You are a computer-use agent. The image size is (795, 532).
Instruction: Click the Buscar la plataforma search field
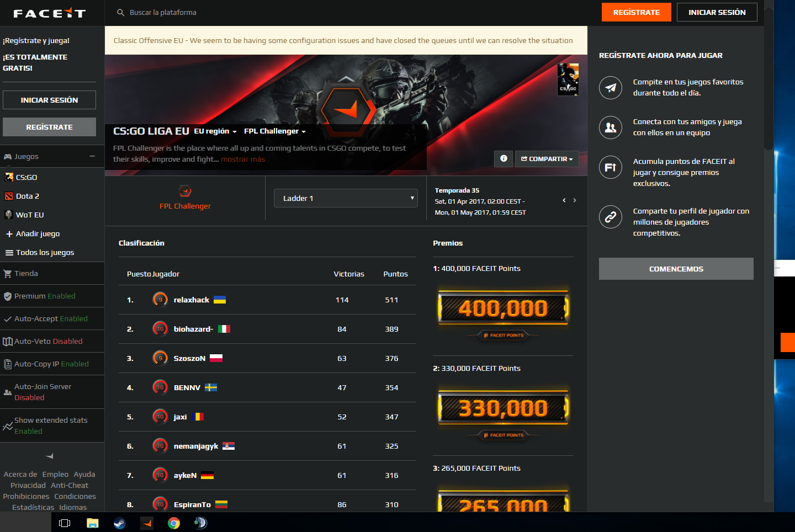pos(163,12)
